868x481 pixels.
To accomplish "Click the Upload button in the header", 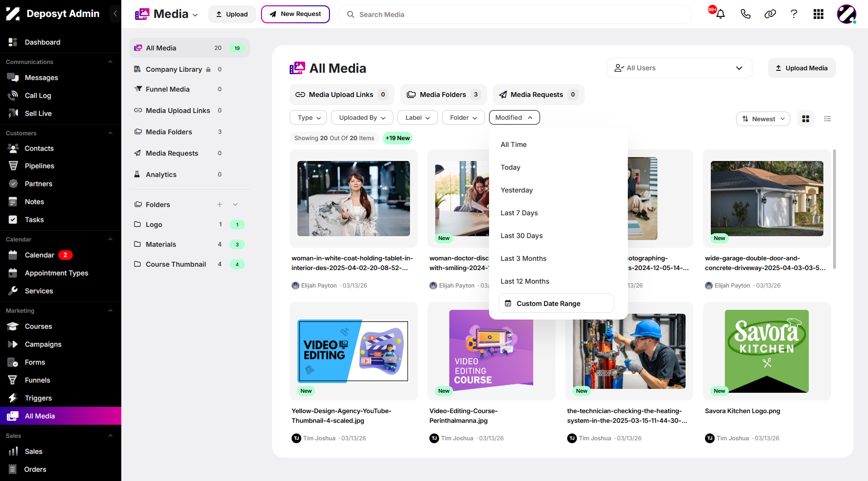I will pos(232,14).
